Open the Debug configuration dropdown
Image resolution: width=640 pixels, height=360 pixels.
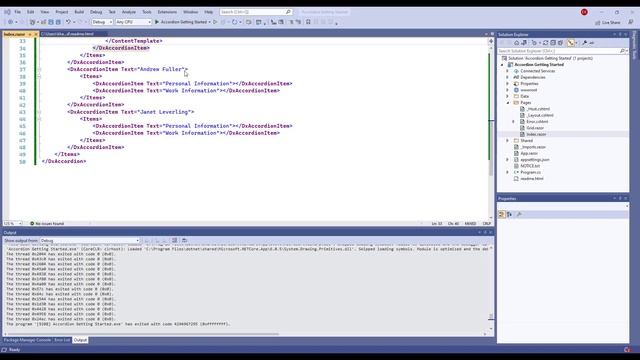[x=102, y=22]
